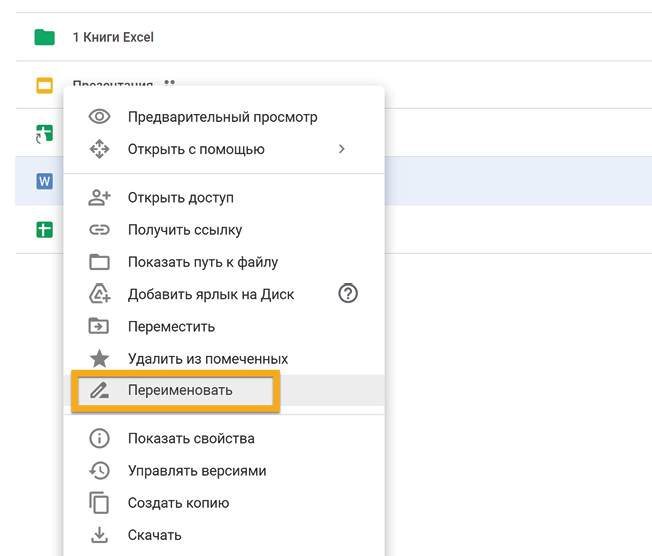Click the green Excel file icon with arrow
The width and height of the screenshot is (652, 556).
tap(44, 133)
